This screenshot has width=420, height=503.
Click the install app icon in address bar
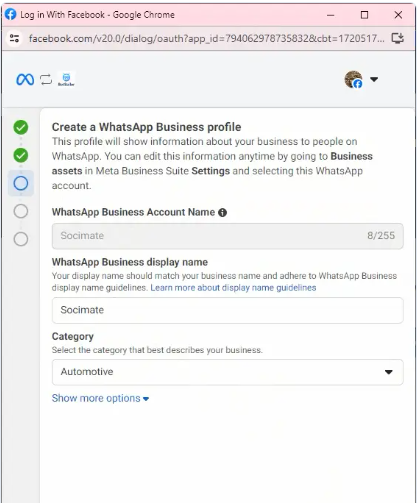[x=398, y=38]
